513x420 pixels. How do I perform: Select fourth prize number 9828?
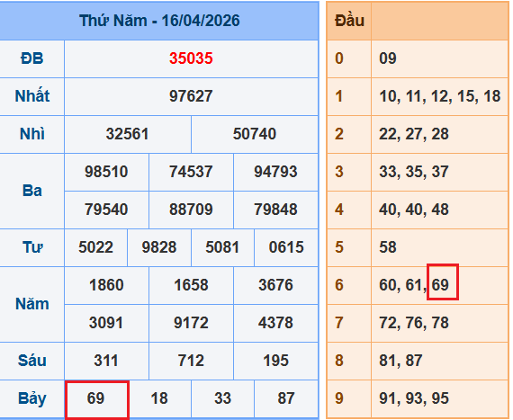[159, 247]
